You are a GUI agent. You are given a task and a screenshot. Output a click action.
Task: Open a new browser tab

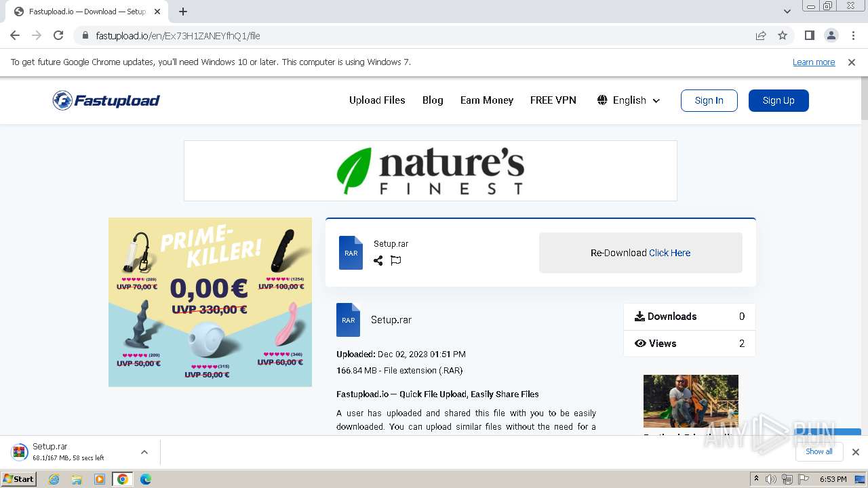[183, 12]
